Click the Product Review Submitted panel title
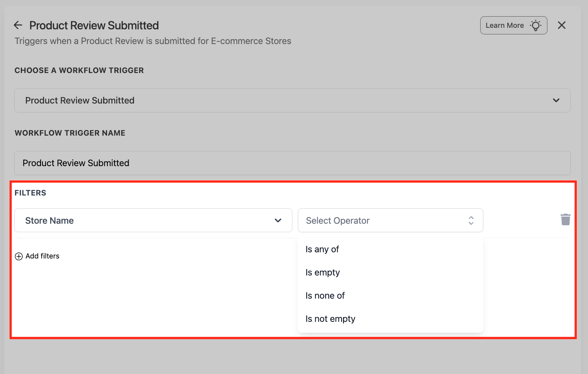588x374 pixels. (94, 25)
